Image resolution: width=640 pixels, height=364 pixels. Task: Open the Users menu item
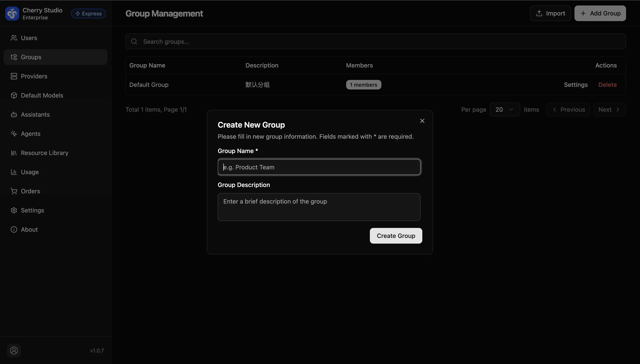coord(56,38)
